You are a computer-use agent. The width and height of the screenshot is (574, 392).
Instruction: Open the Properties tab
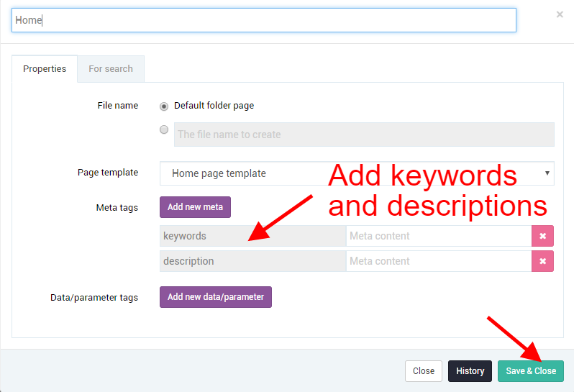45,69
